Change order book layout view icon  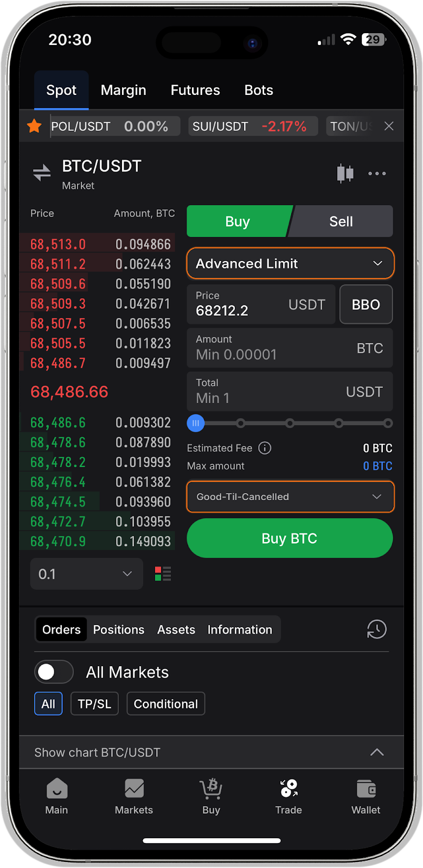pyautogui.click(x=163, y=574)
